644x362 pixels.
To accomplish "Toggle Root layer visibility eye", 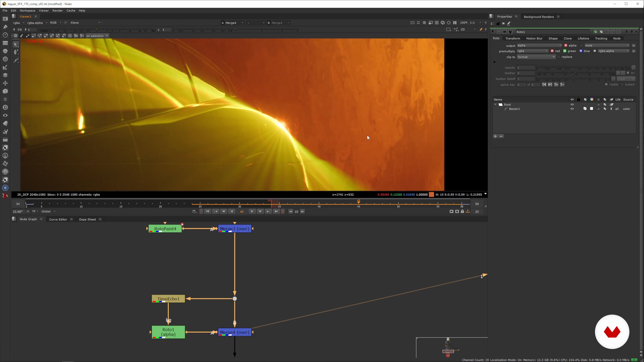I will (x=572, y=105).
